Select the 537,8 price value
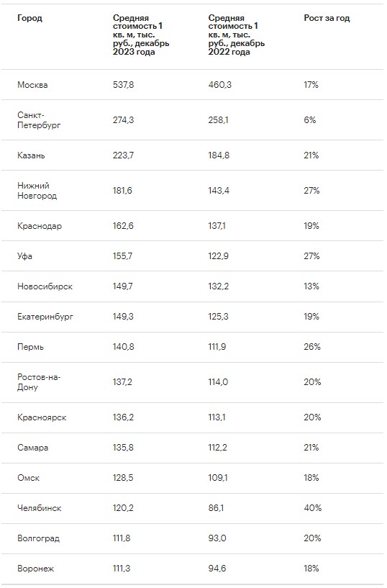 pyautogui.click(x=123, y=85)
